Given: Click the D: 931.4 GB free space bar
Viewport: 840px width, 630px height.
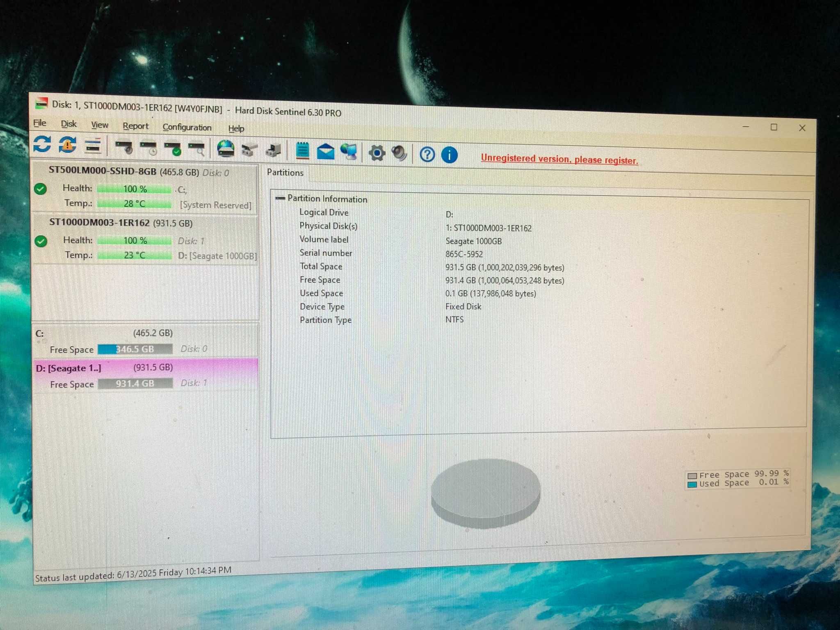Looking at the screenshot, I should click(x=135, y=383).
